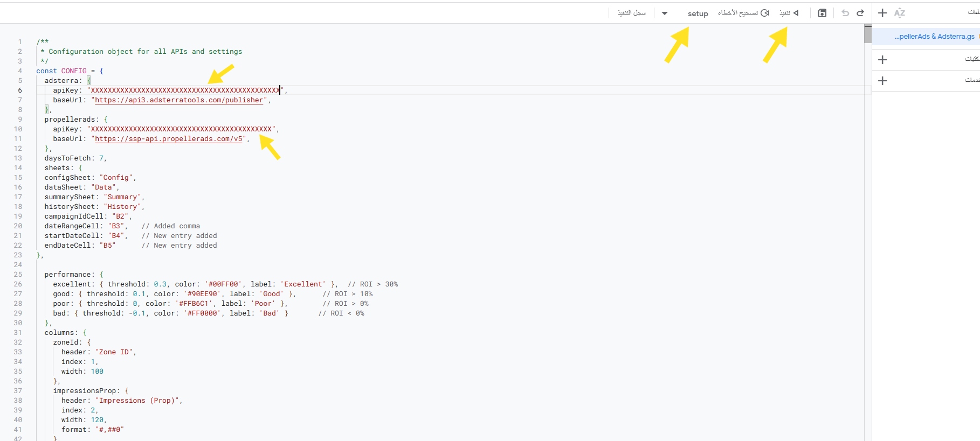Click the 'sheets: {' line
980x441 pixels.
coord(64,168)
